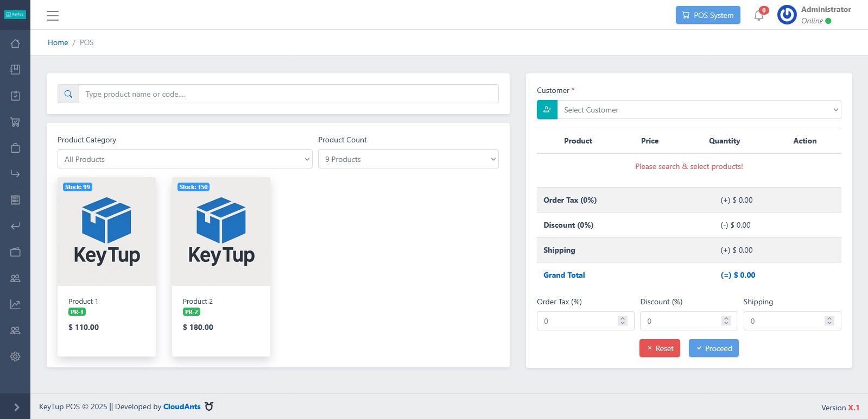This screenshot has height=419, width=868.
Task: Click the KeyTup logo in the sidebar corner
Action: point(15,15)
